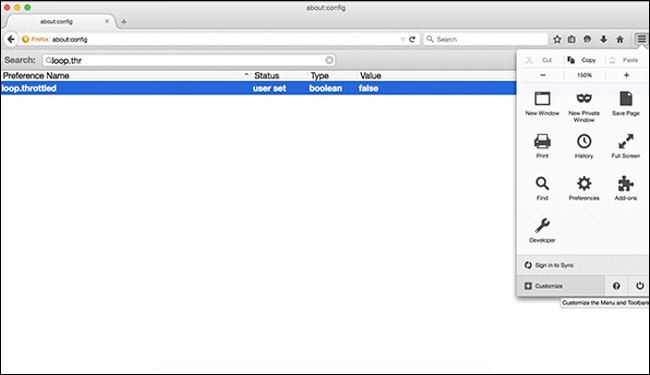Show bookmarks list icon

[x=572, y=39]
